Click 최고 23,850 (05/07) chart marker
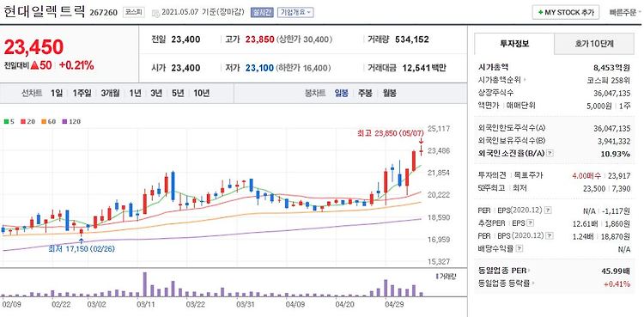Viewport: 644px width, 317px height. [392, 133]
